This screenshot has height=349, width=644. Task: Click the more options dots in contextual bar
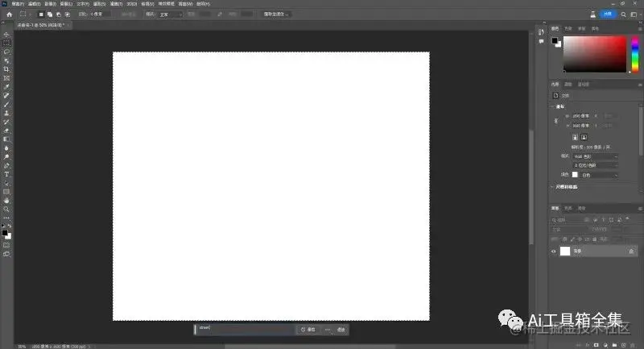(x=328, y=330)
